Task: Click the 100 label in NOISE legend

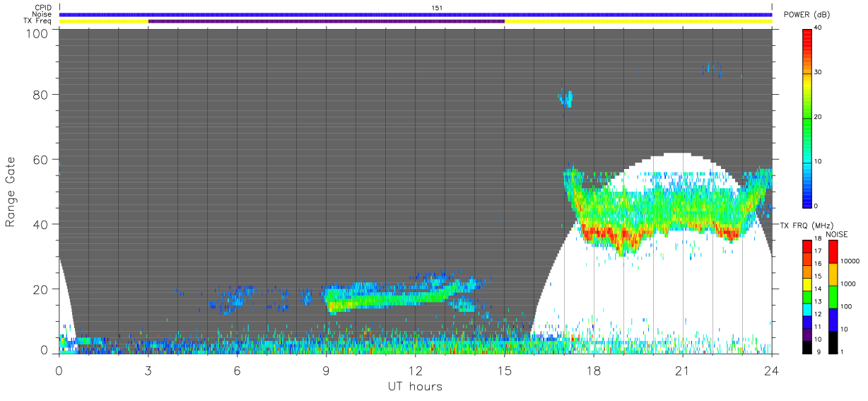Action: 847,306
